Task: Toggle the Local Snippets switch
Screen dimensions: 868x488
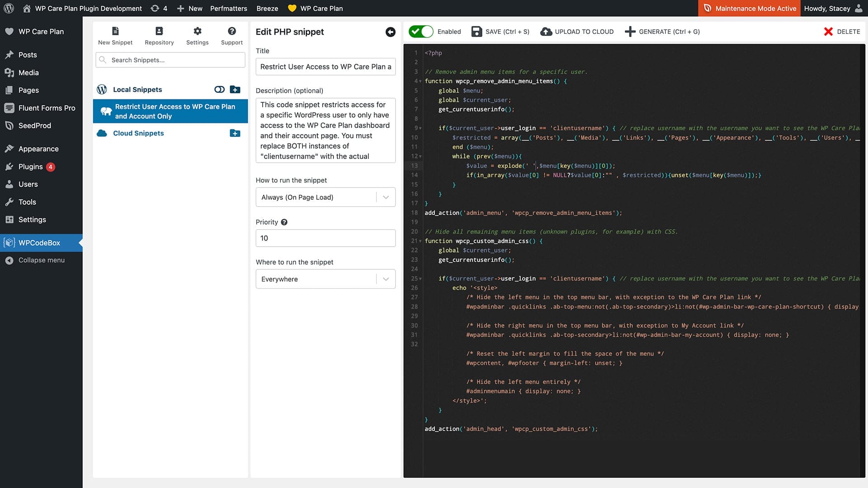Action: (219, 89)
